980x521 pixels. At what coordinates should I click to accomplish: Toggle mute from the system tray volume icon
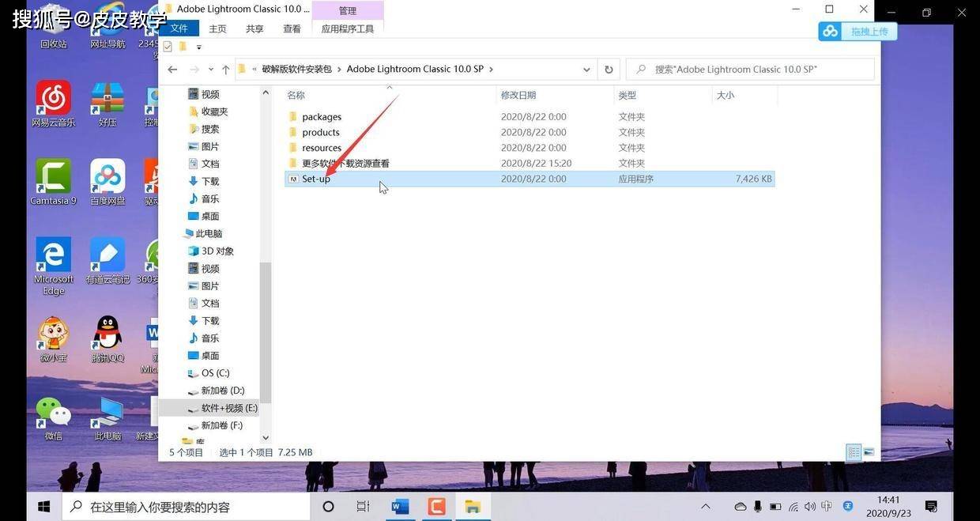pos(810,506)
